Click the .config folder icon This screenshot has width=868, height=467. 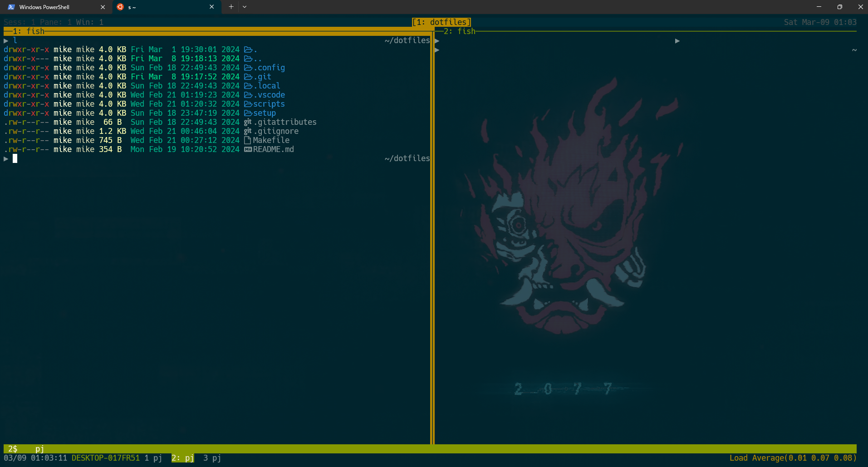tap(248, 68)
